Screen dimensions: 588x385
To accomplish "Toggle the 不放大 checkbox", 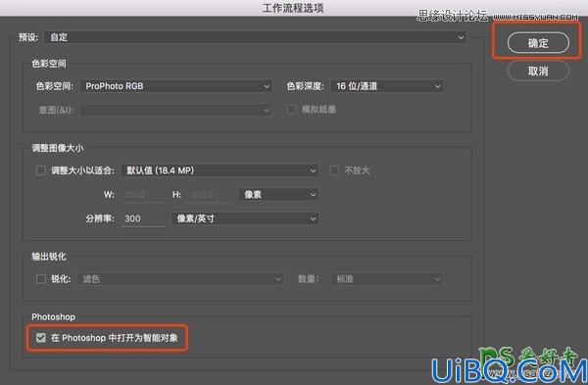I will point(334,170).
